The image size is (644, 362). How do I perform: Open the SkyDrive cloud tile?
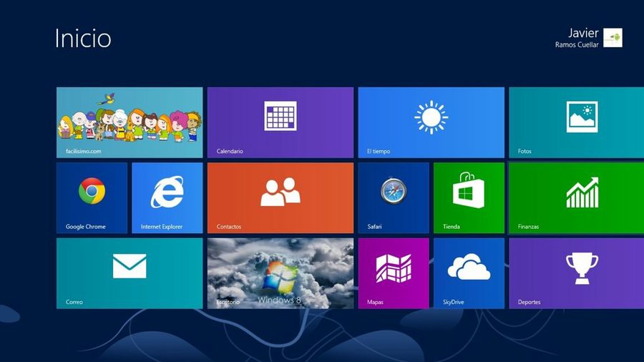tap(468, 273)
